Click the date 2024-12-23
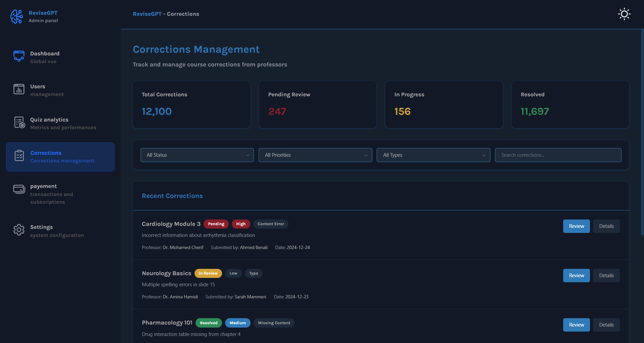The width and height of the screenshot is (644, 343). point(297,297)
